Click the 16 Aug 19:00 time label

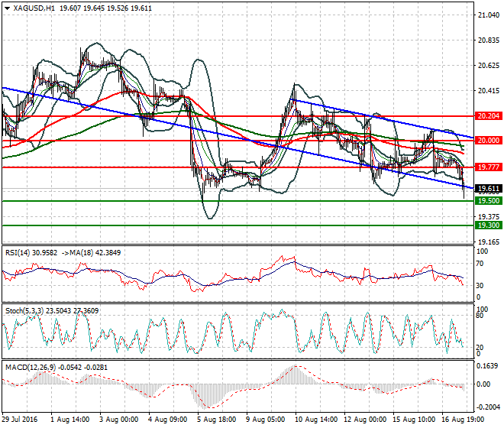click(463, 420)
